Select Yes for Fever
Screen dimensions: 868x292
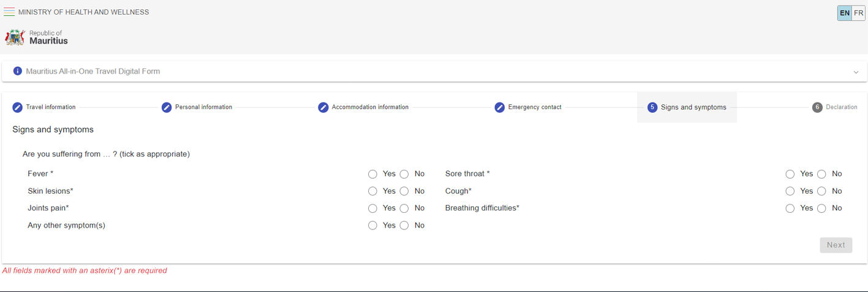coord(372,174)
